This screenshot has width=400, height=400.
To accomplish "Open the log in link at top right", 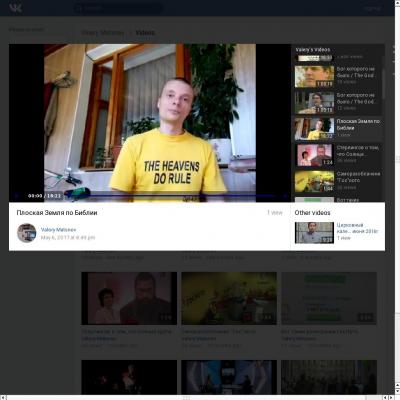I will tap(373, 9).
